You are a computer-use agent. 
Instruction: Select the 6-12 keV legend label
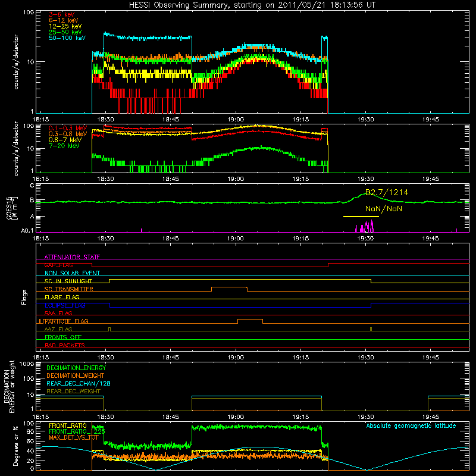(63, 20)
